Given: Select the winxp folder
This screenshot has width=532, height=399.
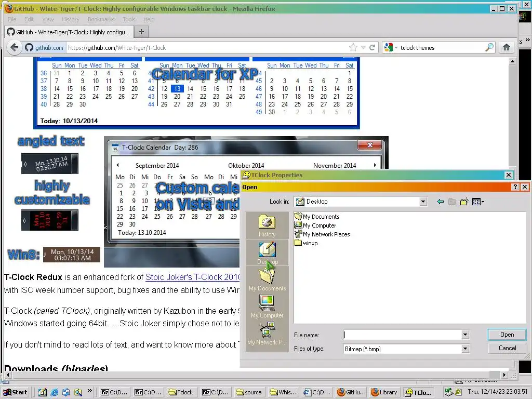Looking at the screenshot, I should 306,243.
